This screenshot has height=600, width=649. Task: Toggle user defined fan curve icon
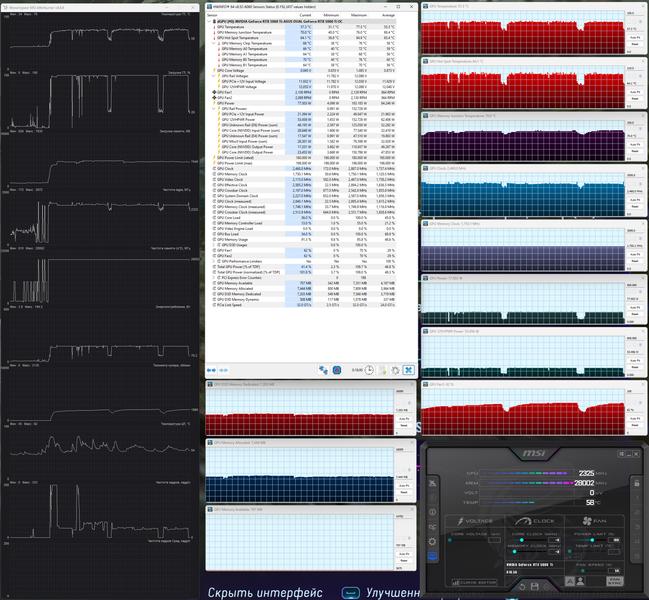coord(580,581)
